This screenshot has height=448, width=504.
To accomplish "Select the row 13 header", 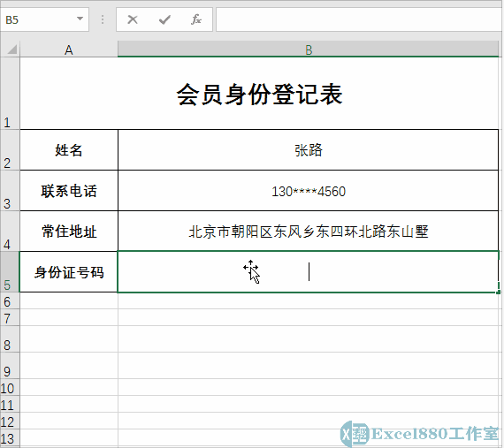I will click(10, 437).
